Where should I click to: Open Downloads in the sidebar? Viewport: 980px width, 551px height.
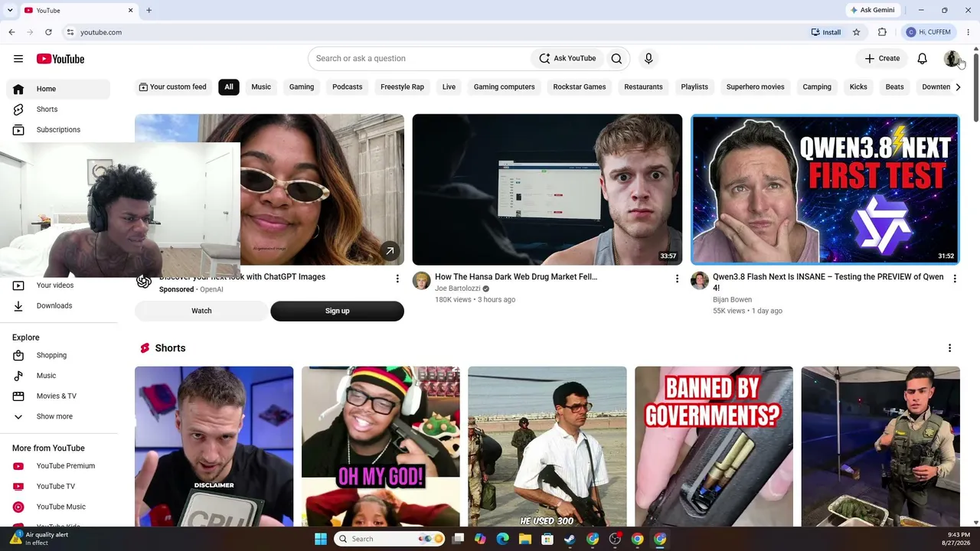click(58, 306)
